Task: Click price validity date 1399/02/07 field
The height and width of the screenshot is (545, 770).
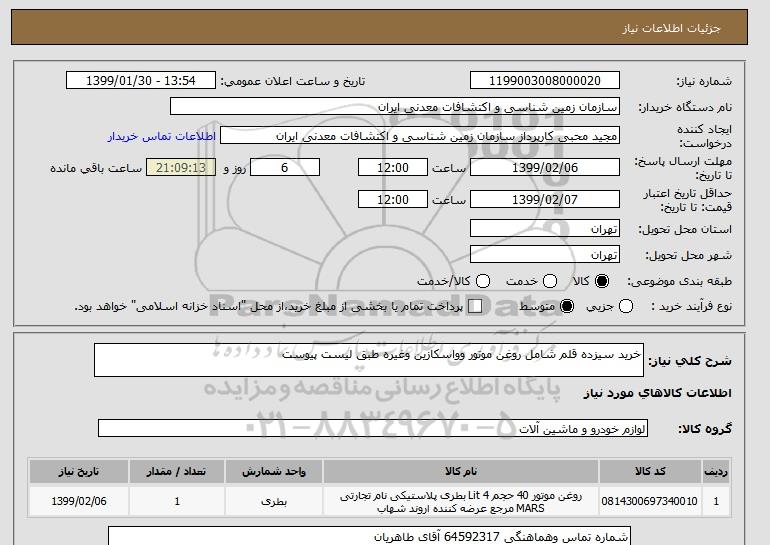Action: (x=545, y=199)
